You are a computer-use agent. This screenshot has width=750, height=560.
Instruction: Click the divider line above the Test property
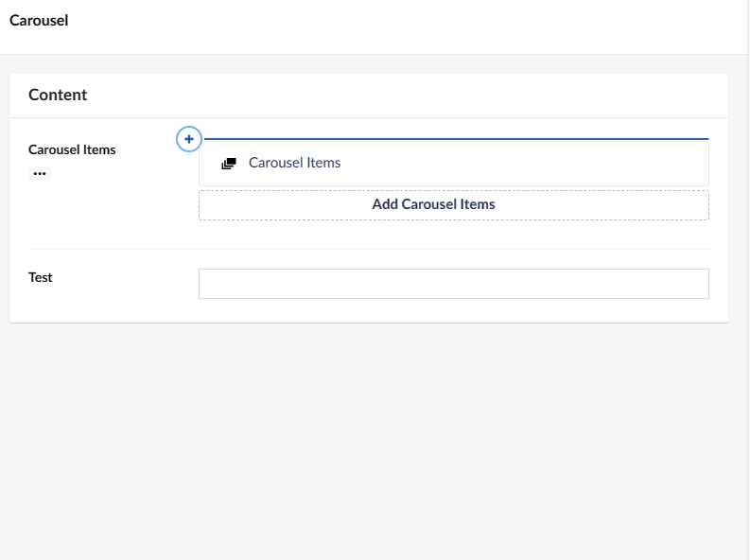pyautogui.click(x=369, y=249)
